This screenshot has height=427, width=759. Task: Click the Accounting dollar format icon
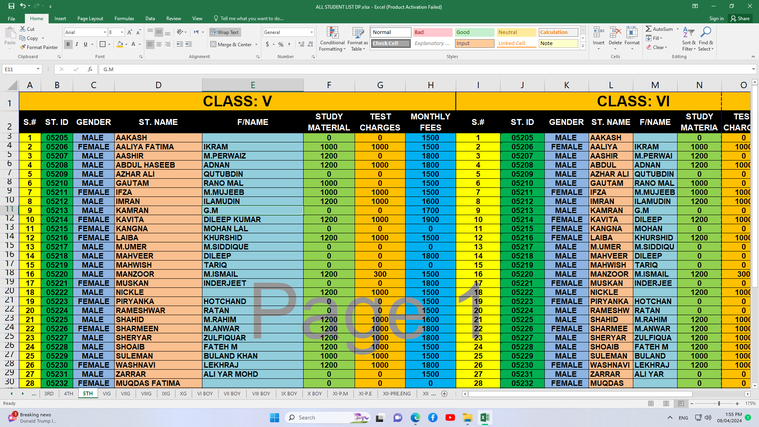point(267,44)
